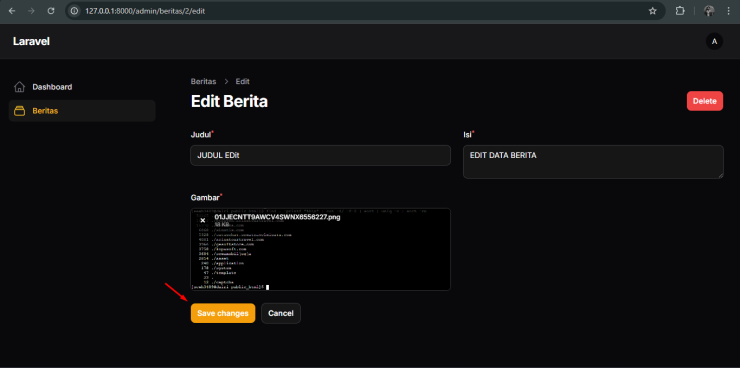Open site information icon in address bar
Viewport: 740px width, 368px height.
(x=74, y=11)
